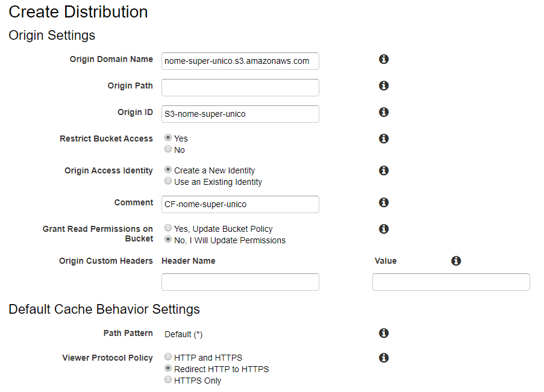Click the Origin ID text box
This screenshot has height=392, width=544.
tap(240, 114)
